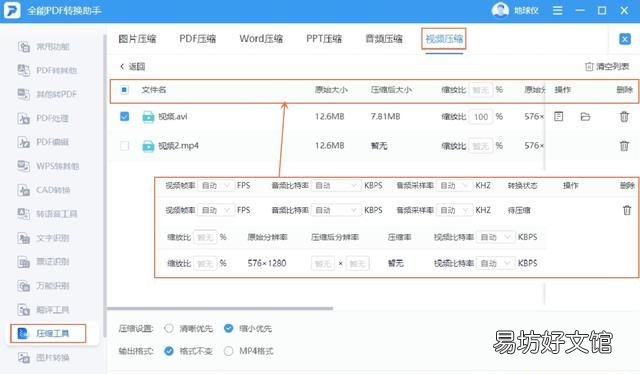The width and height of the screenshot is (640, 374).
Task: Expand 视频帧率 dropdown in the 待压缩 row
Action: [216, 210]
